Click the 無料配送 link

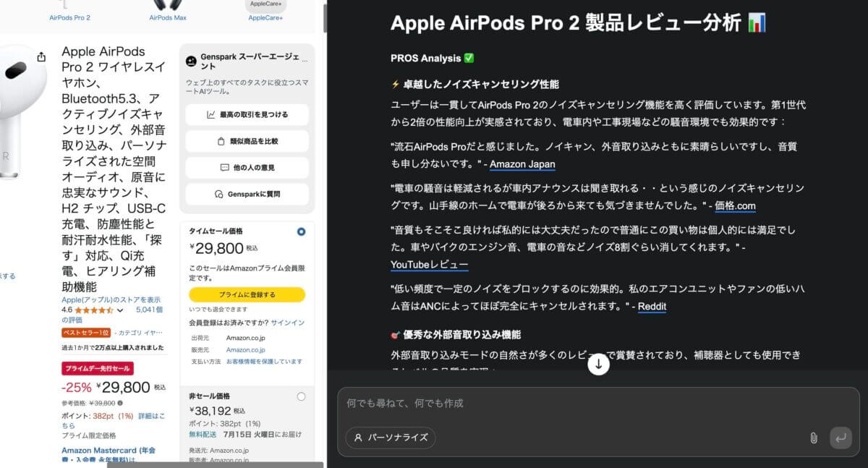click(x=203, y=434)
